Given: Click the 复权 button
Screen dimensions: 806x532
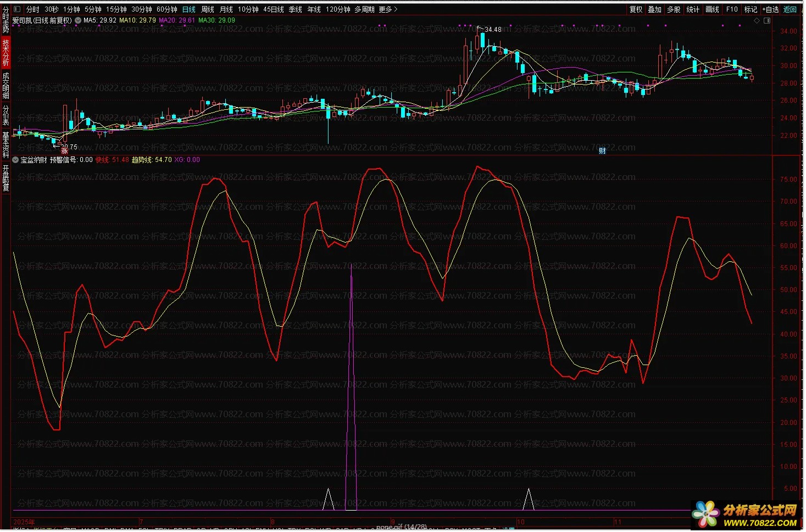Looking at the screenshot, I should [636, 9].
